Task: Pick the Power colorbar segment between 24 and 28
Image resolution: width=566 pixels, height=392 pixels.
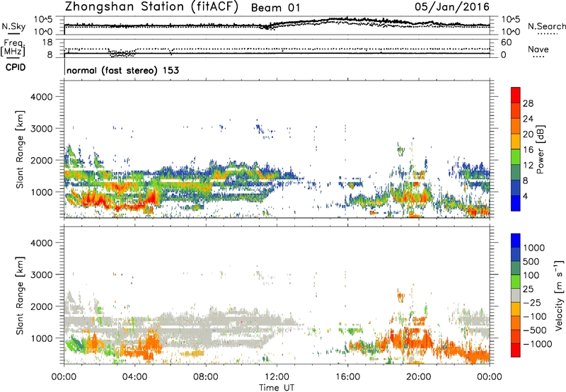Action: (516, 110)
